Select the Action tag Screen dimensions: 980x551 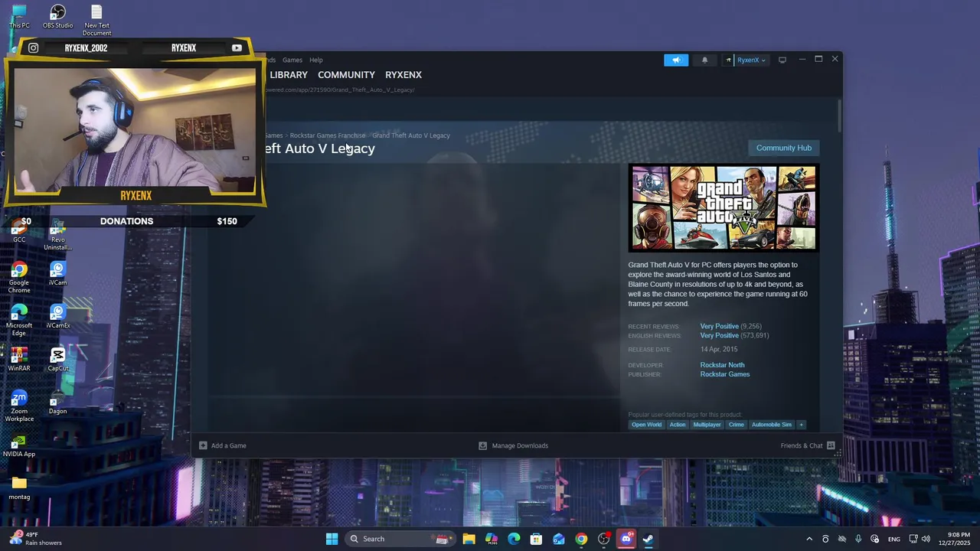(678, 425)
